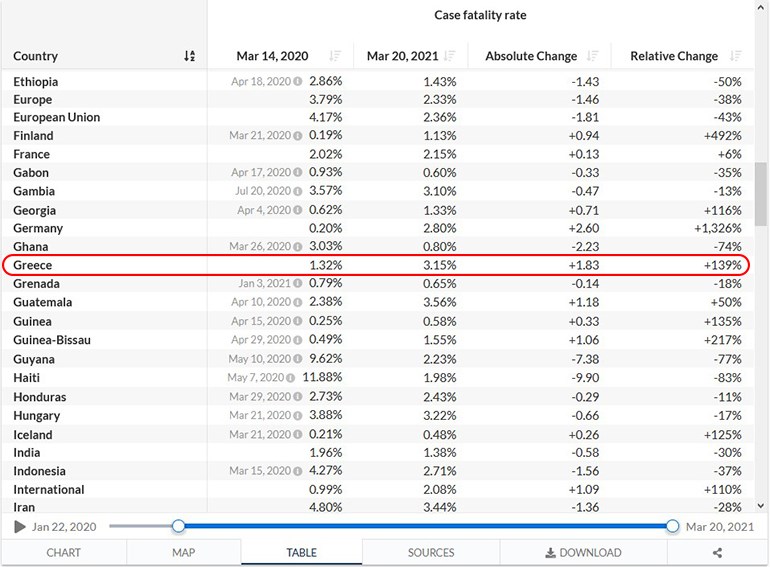Sort table by Country column icon
This screenshot has height=567, width=770.
190,57
